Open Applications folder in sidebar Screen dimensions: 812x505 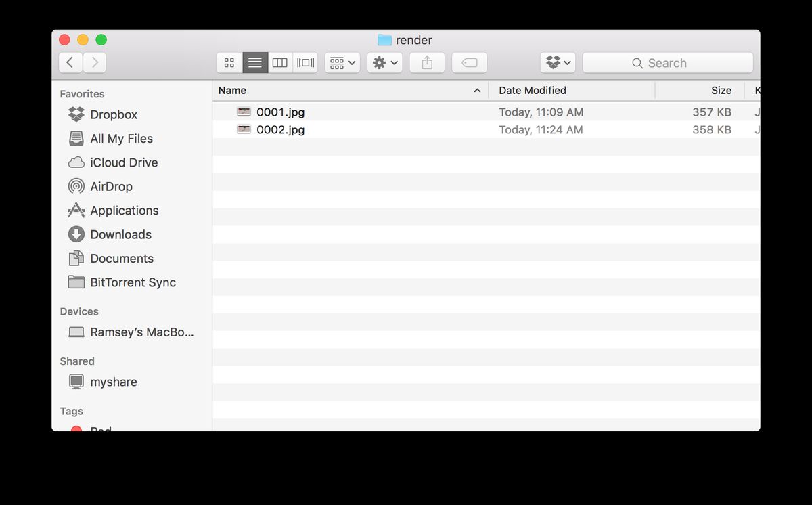pyautogui.click(x=124, y=211)
